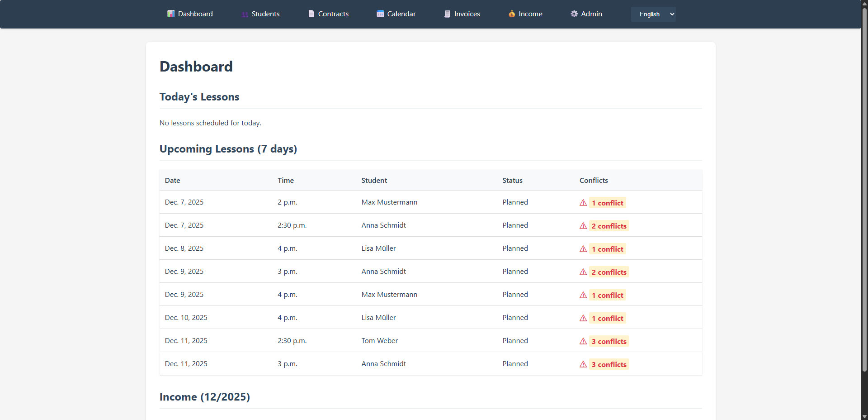This screenshot has width=868, height=420.
Task: Click the warning triangle beside Max Mustermann's conflict
Action: pyautogui.click(x=583, y=202)
